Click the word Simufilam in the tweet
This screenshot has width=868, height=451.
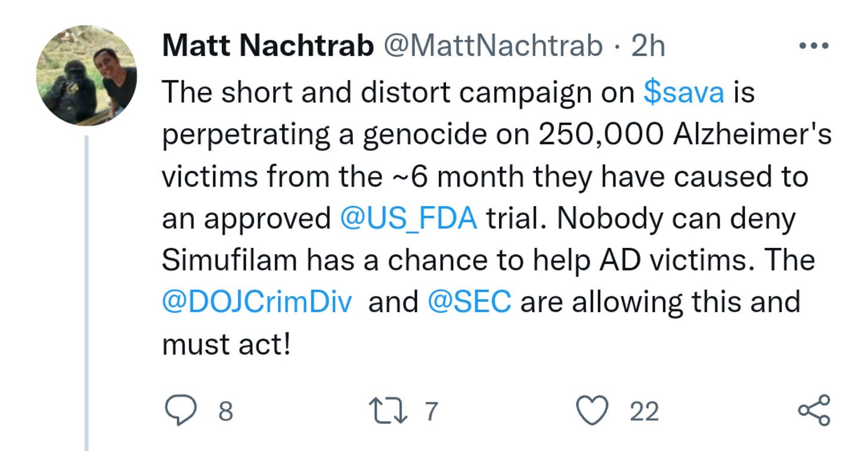pyautogui.click(x=230, y=261)
